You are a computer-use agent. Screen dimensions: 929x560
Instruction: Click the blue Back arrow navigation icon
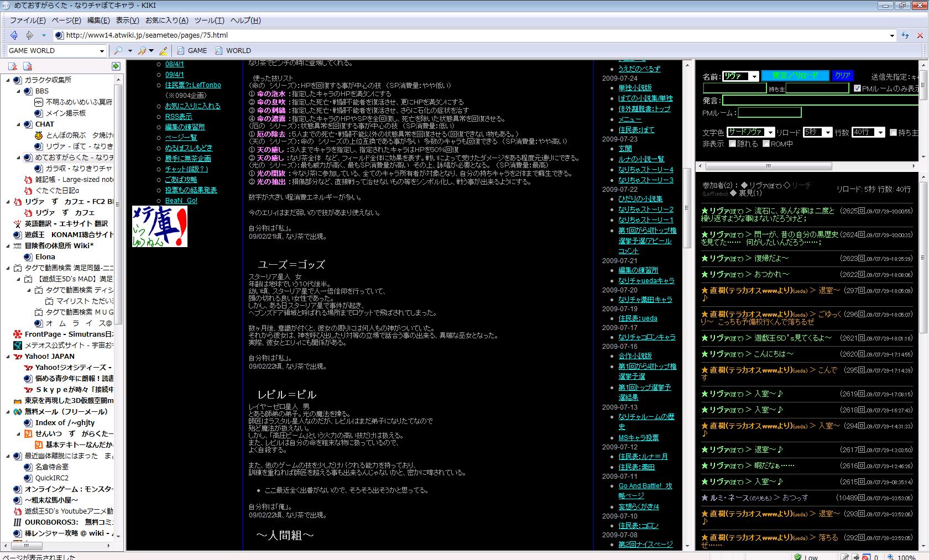[14, 35]
